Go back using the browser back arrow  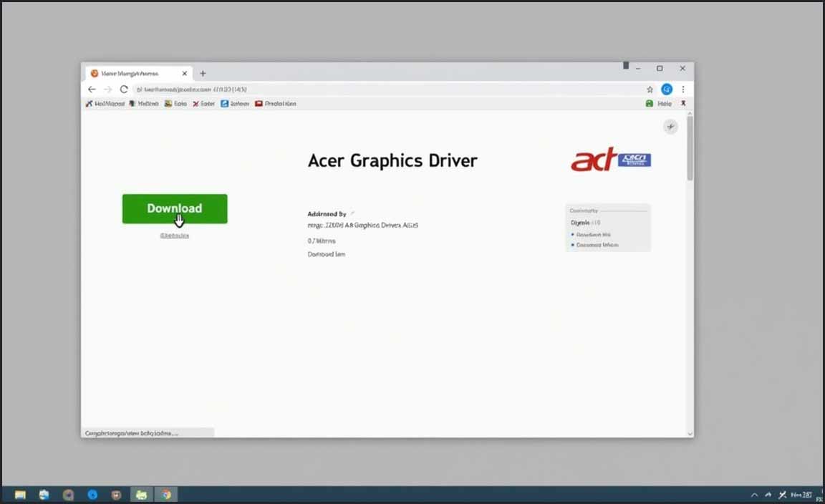pos(92,89)
